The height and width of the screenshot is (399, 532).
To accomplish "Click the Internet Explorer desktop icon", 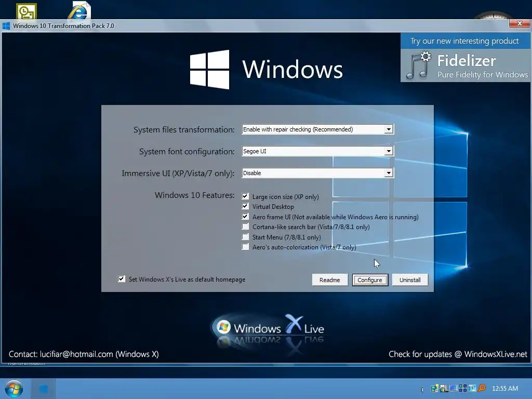I will (79, 11).
